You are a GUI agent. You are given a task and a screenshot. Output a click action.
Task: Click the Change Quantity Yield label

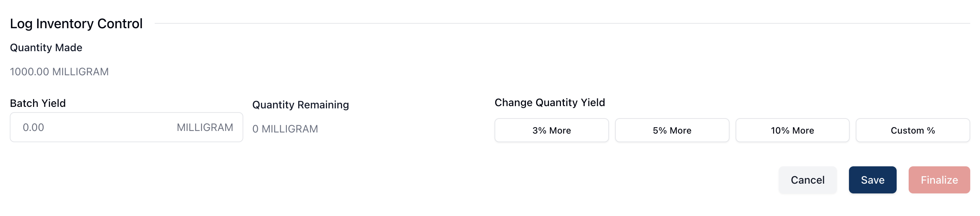point(549,102)
